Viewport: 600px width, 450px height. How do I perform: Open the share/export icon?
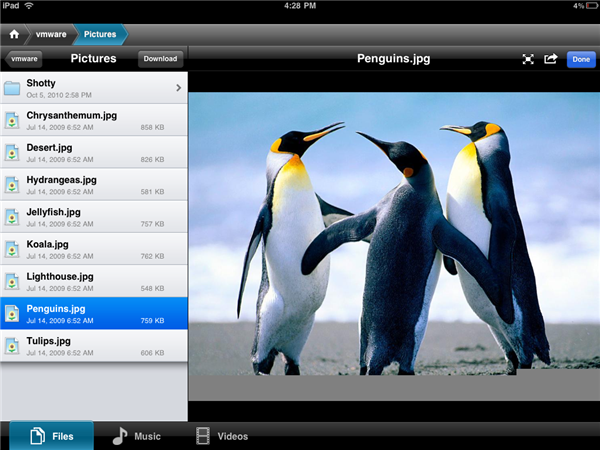click(x=551, y=59)
